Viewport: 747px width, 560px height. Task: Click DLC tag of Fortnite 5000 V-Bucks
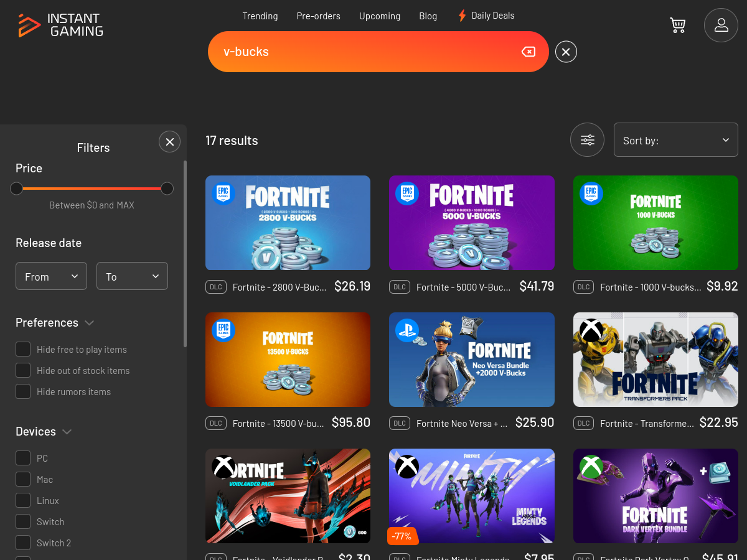[400, 287]
